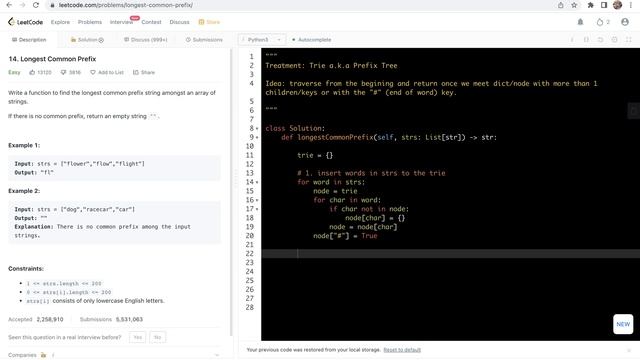This screenshot has width=640, height=360.
Task: Open the notifications bell
Action: click(x=580, y=22)
